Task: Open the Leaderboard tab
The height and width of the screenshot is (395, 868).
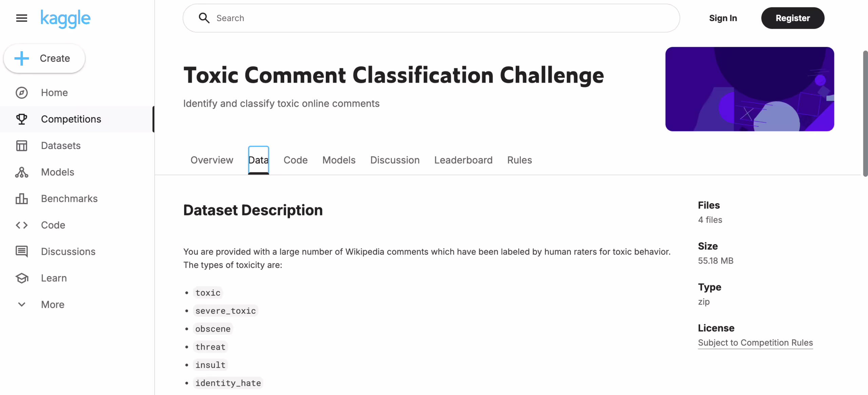Action: click(x=463, y=160)
